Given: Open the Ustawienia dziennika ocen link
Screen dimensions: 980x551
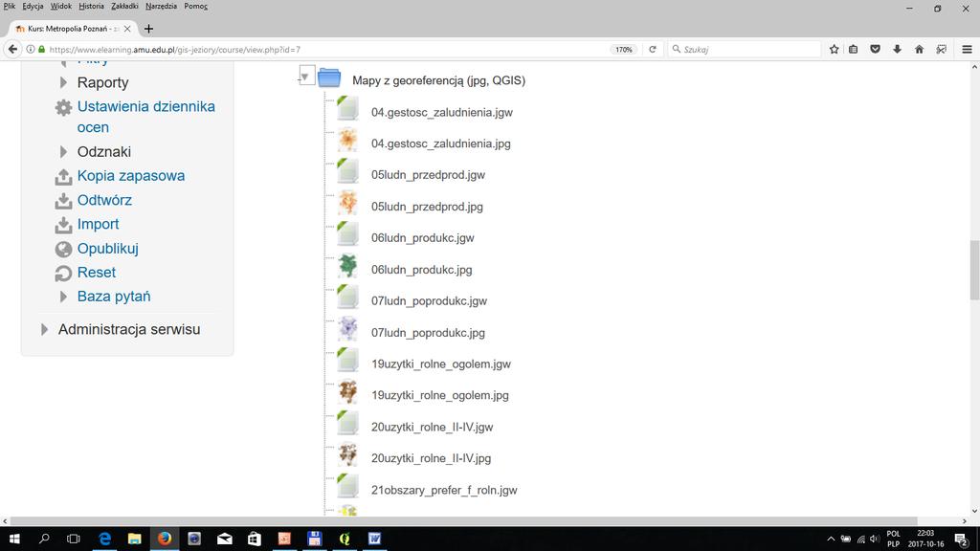Looking at the screenshot, I should click(x=145, y=117).
